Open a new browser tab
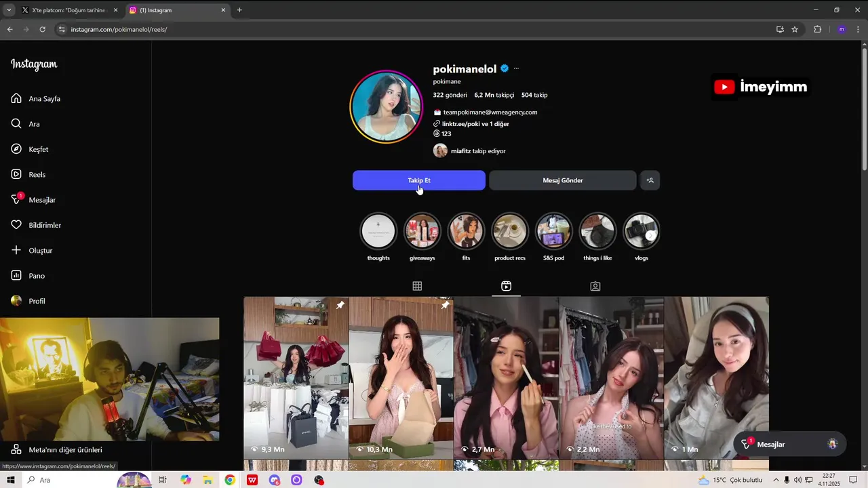The height and width of the screenshot is (488, 868). 239,10
